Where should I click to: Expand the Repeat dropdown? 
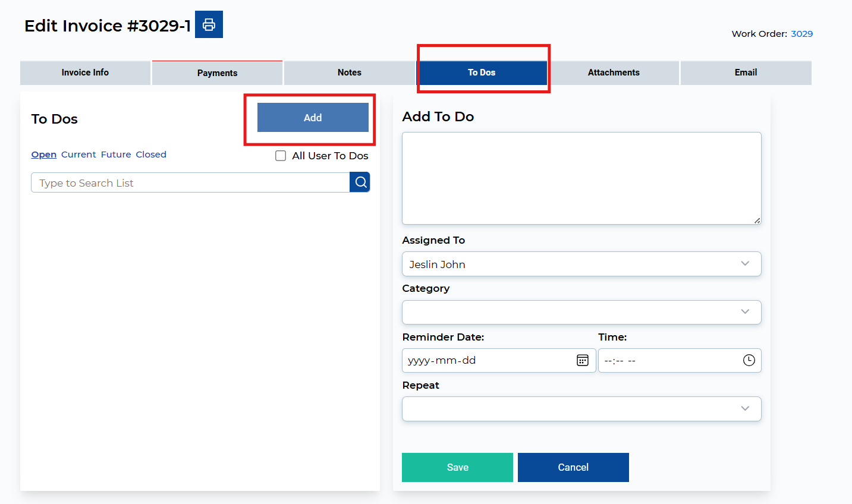581,409
